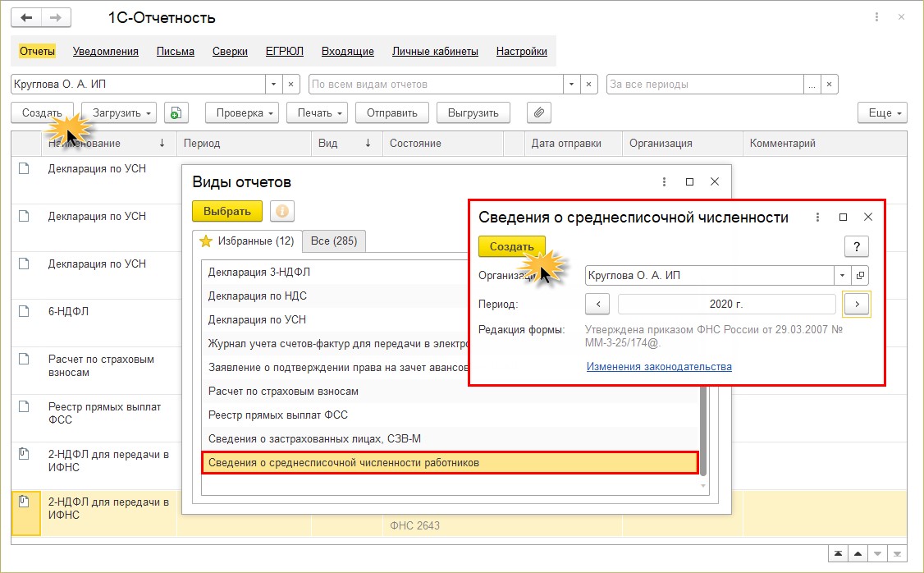Switch to Письма tab
The width and height of the screenshot is (924, 573).
(x=175, y=51)
